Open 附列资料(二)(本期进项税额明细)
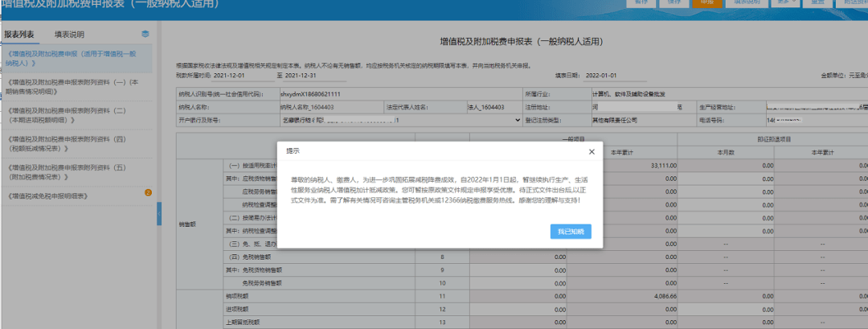868x329 pixels. pyautogui.click(x=76, y=115)
